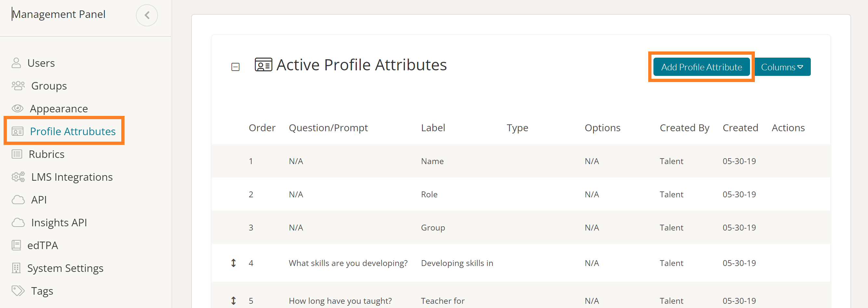Click the Groups people icon
The height and width of the screenshot is (308, 868).
[18, 86]
